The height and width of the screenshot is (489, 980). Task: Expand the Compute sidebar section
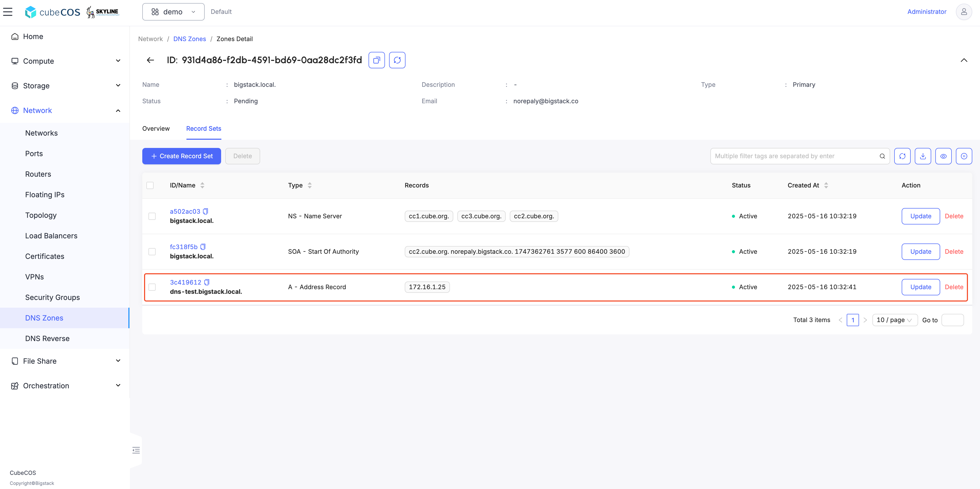65,61
